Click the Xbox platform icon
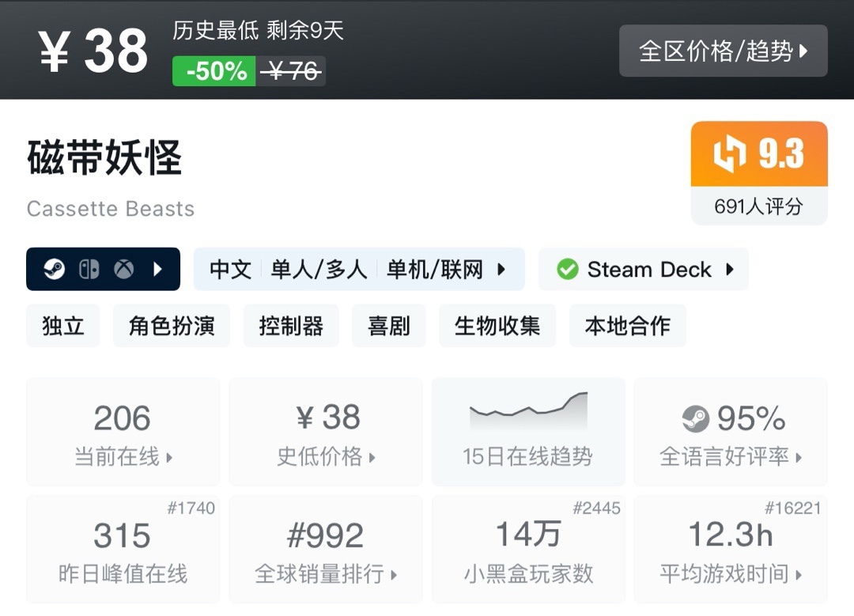 123,270
